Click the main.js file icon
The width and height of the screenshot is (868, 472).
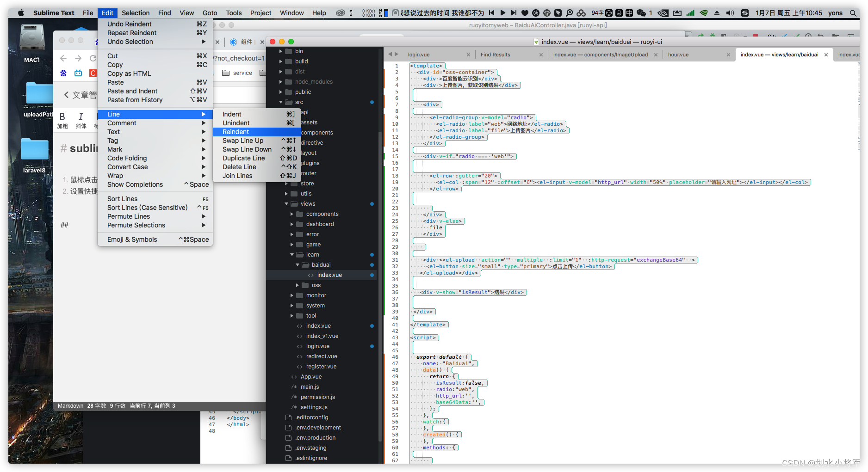[x=294, y=387]
